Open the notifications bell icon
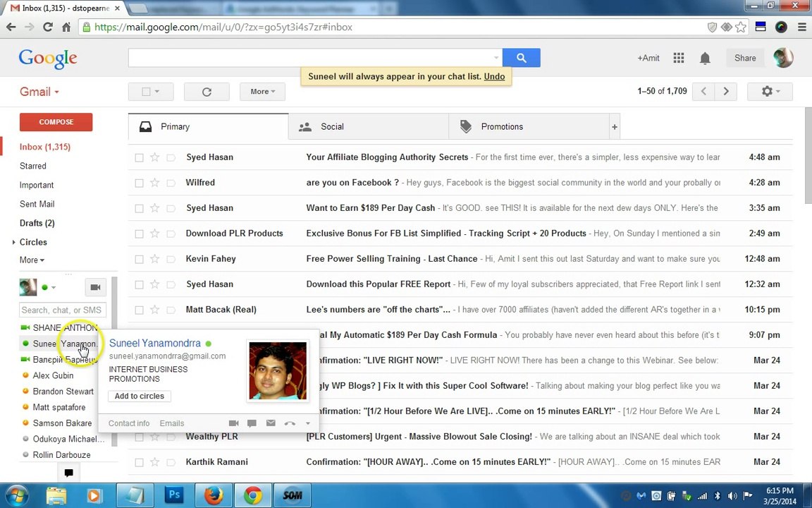The height and width of the screenshot is (508, 812). click(705, 58)
